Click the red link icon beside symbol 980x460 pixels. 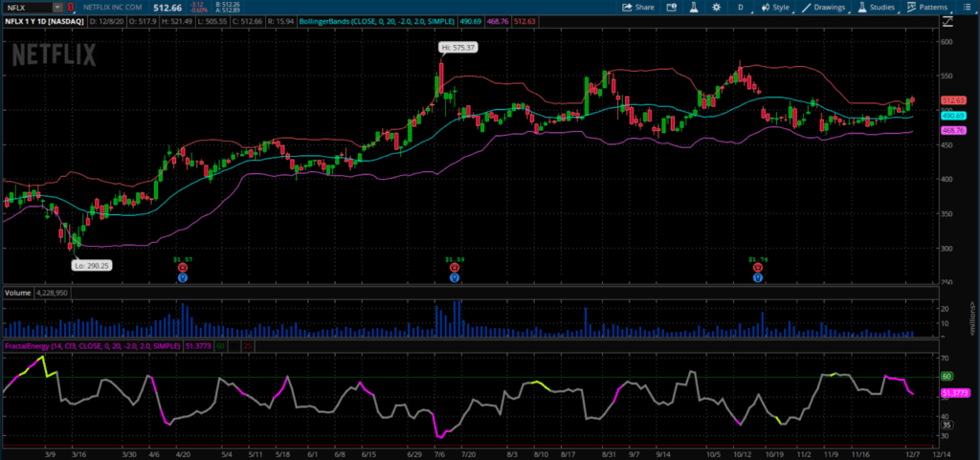pos(71,8)
